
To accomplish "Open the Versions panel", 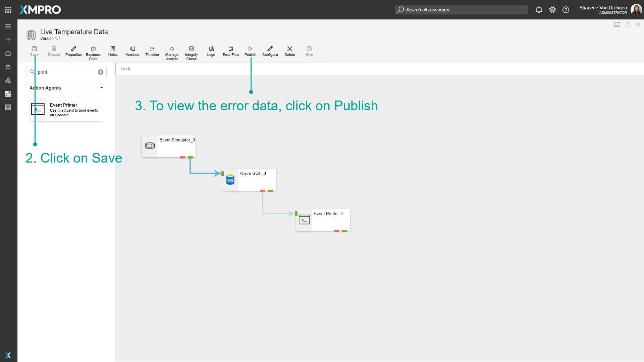I will [x=132, y=51].
